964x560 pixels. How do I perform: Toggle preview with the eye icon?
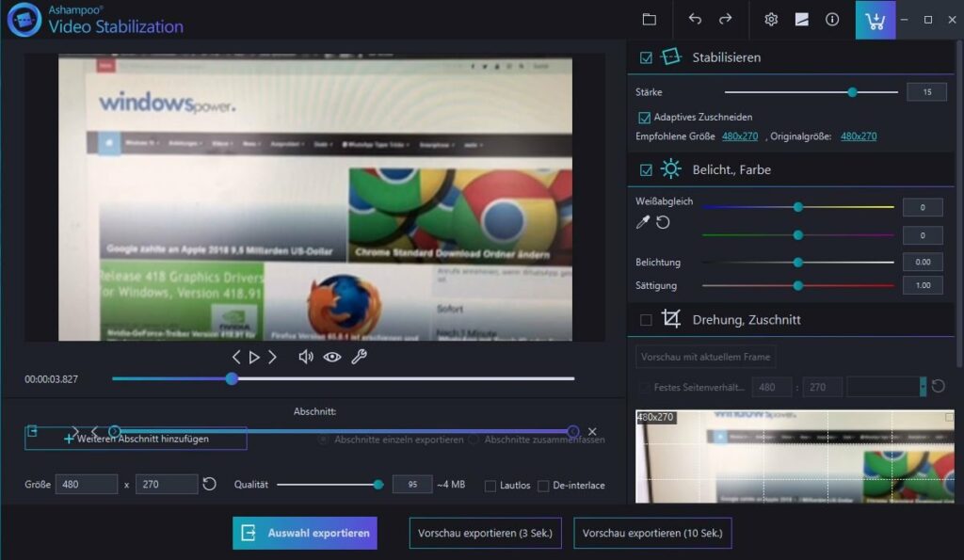pyautogui.click(x=331, y=357)
